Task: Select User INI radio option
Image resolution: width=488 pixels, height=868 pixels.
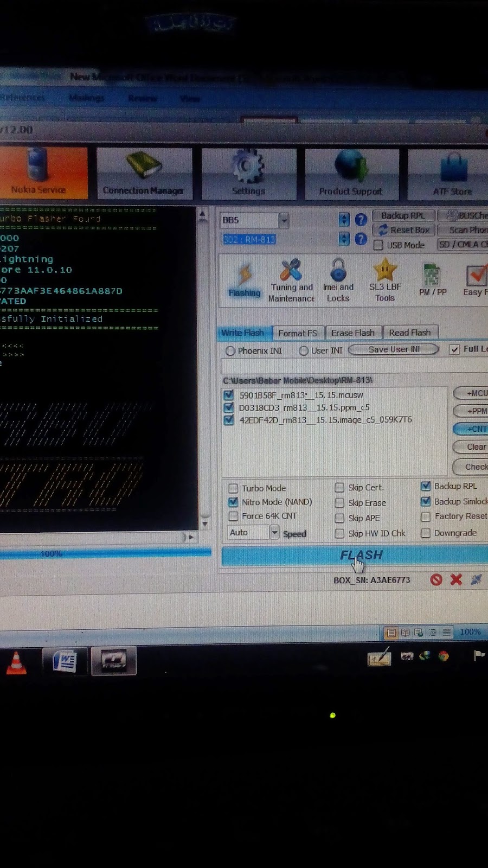Action: (304, 351)
